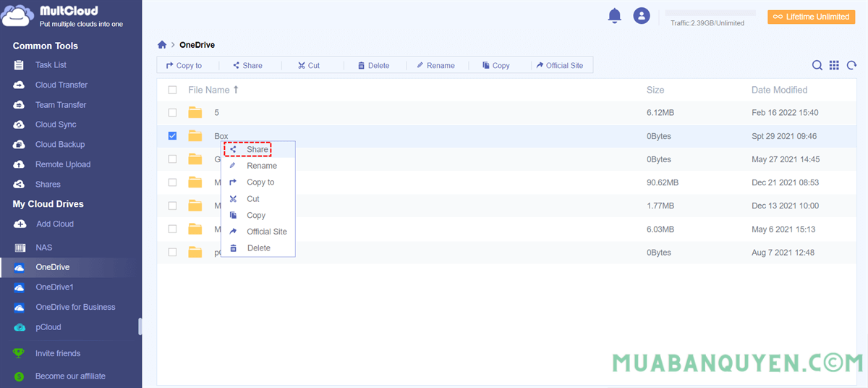Click the Team Transfer sidebar icon
The width and height of the screenshot is (868, 388).
20,105
